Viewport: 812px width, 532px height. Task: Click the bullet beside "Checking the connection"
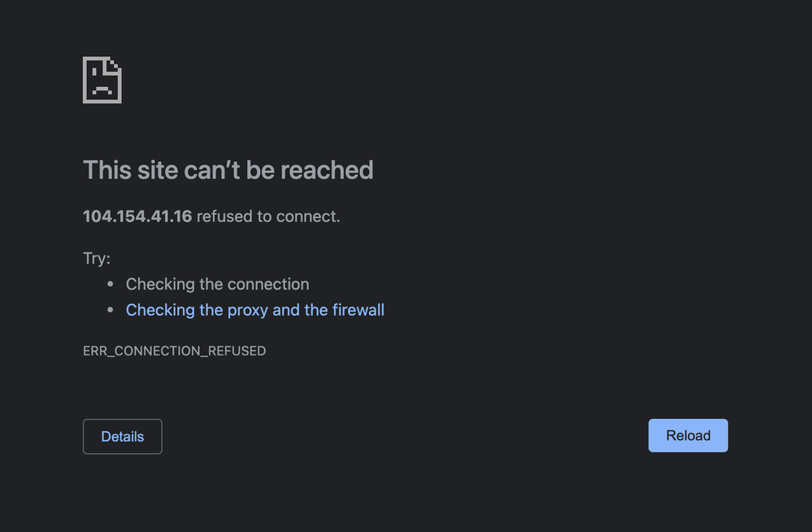110,284
